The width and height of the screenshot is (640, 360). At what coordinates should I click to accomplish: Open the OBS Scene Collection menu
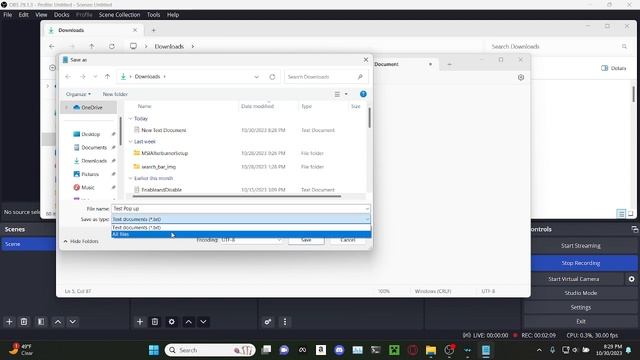[x=119, y=15]
